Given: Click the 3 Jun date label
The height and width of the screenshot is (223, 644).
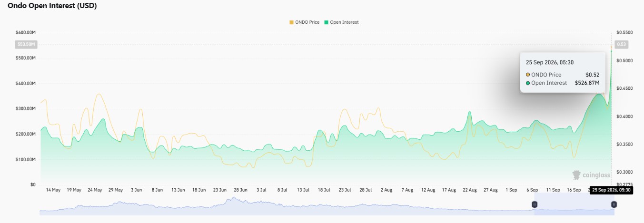Looking at the screenshot, I should pyautogui.click(x=136, y=190).
